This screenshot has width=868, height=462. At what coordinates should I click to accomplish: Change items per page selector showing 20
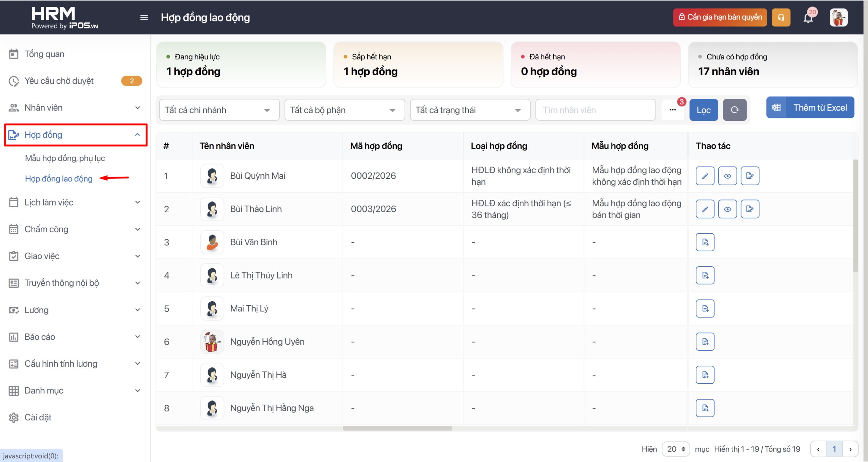tap(675, 449)
